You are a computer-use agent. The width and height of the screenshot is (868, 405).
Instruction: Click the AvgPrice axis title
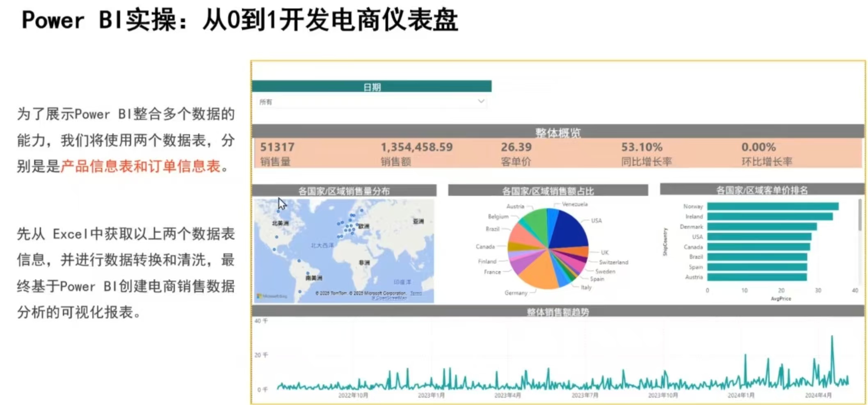tap(781, 299)
